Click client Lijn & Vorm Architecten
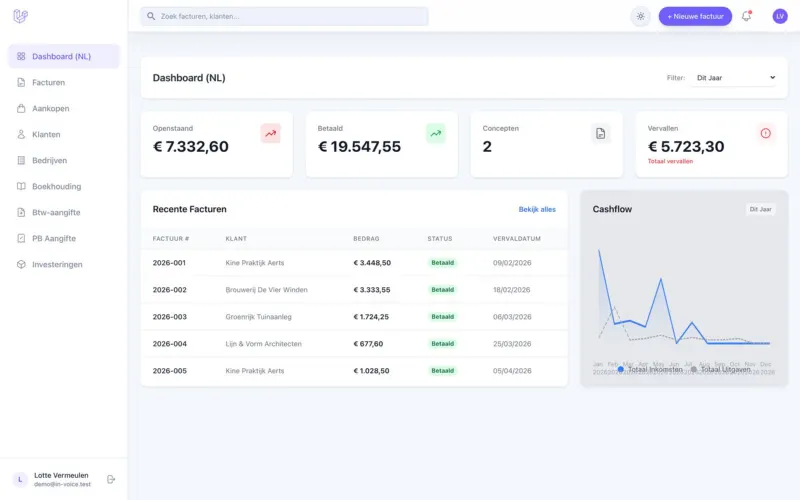The width and height of the screenshot is (800, 500). pos(263,344)
